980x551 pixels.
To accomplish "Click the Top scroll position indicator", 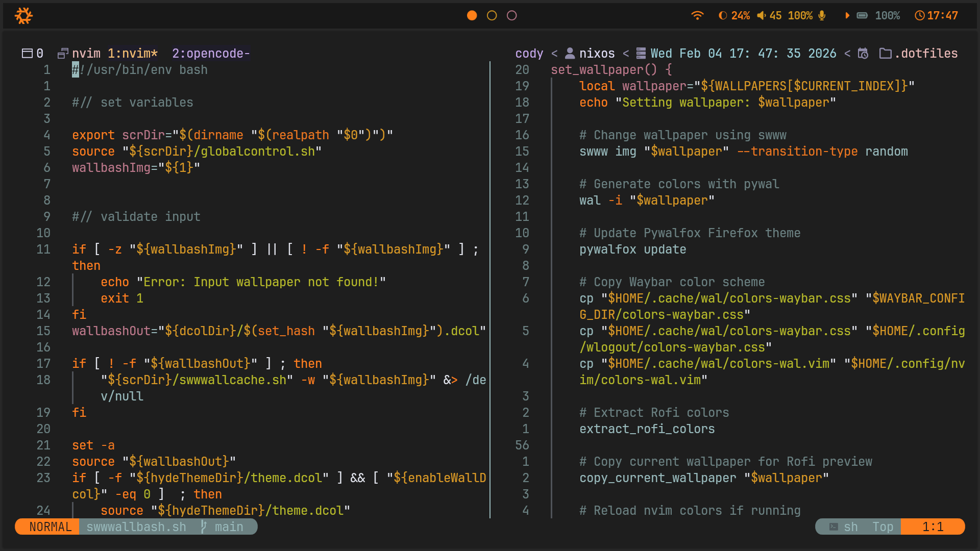I will pos(883,527).
